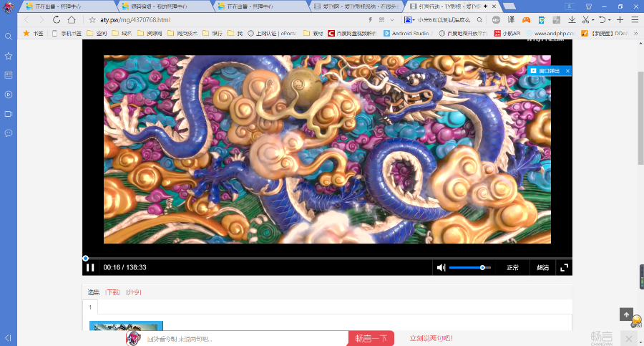Viewport: 644px width, 346px height.
Task: Open the Android Studio bookmark
Action: click(x=408, y=34)
